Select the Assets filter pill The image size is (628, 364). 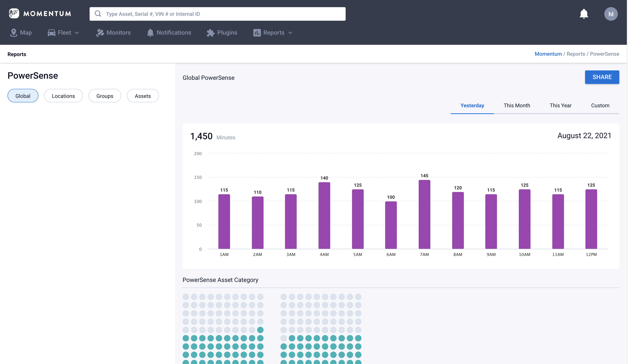tap(143, 96)
